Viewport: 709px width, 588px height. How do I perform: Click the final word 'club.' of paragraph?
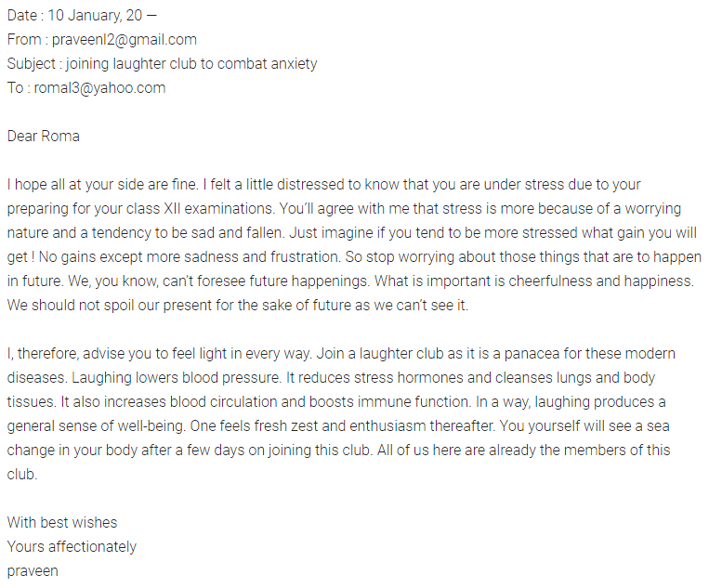(22, 474)
